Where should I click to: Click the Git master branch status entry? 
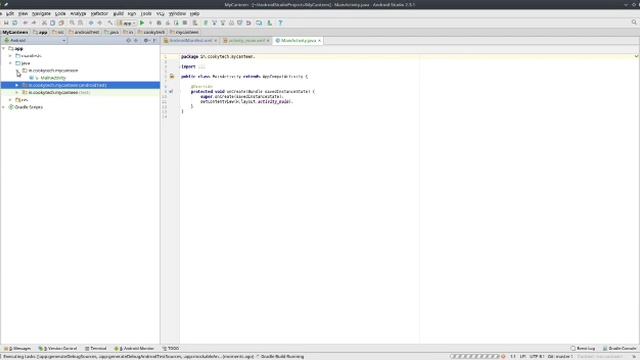[560, 356]
